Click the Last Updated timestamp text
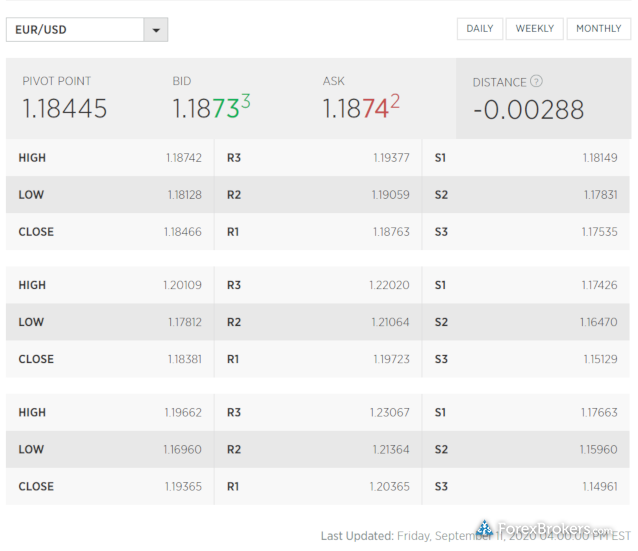638x551 pixels. pyautogui.click(x=470, y=536)
